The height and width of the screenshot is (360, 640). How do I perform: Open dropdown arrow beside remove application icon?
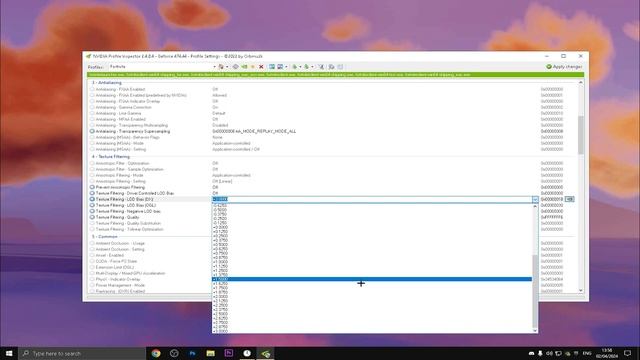coord(286,67)
